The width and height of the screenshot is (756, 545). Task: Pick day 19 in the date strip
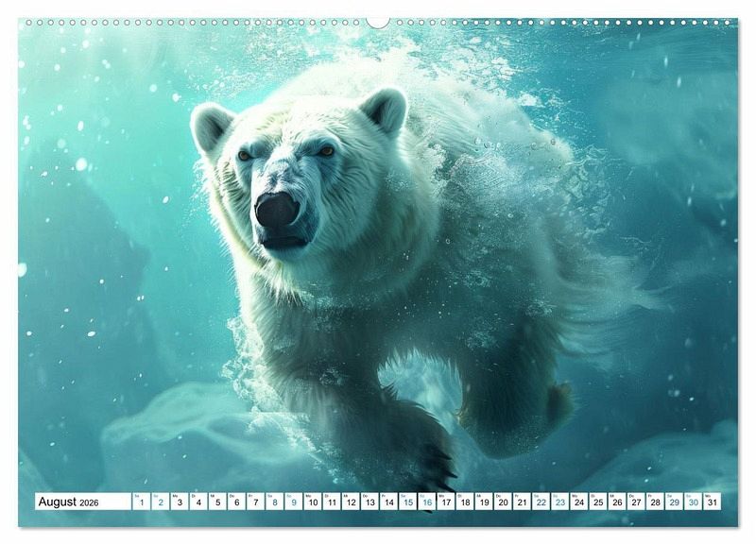(484, 502)
